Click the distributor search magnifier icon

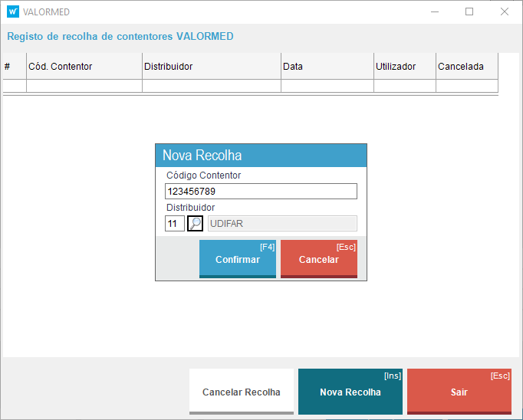coord(196,224)
